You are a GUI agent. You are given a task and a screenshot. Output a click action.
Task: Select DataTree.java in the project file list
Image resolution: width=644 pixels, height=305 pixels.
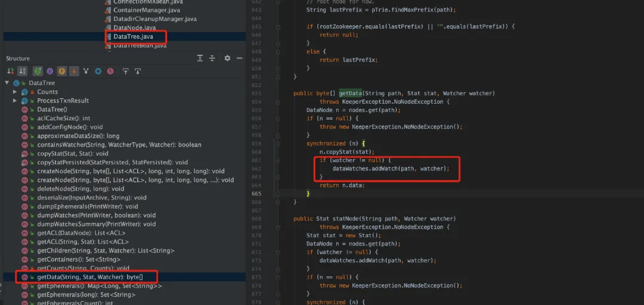[x=133, y=36]
